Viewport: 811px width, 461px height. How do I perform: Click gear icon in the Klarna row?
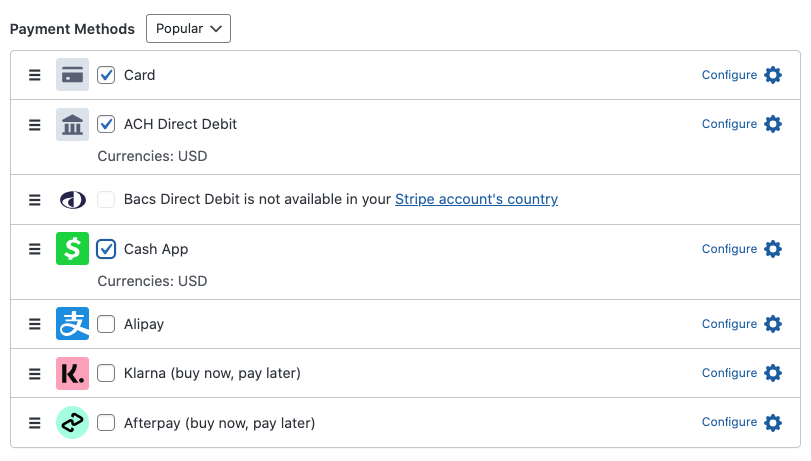pyautogui.click(x=773, y=373)
